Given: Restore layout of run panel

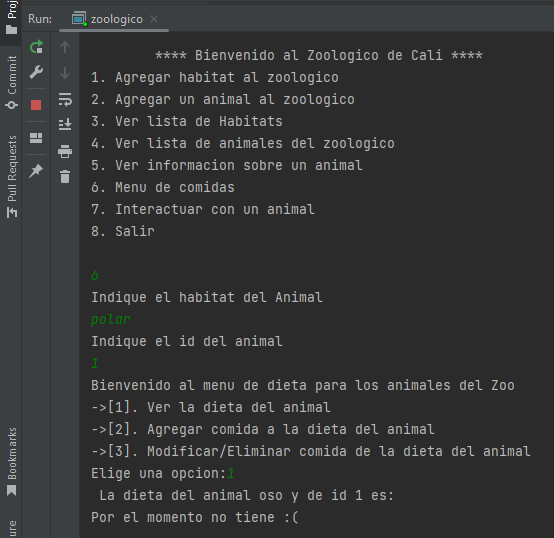Looking at the screenshot, I should (36, 138).
